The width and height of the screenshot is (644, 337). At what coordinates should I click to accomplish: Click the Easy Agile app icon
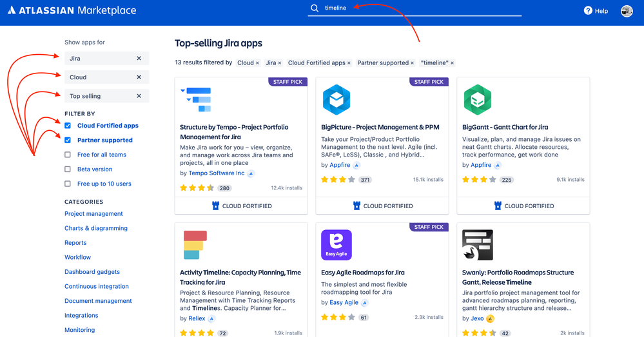337,245
